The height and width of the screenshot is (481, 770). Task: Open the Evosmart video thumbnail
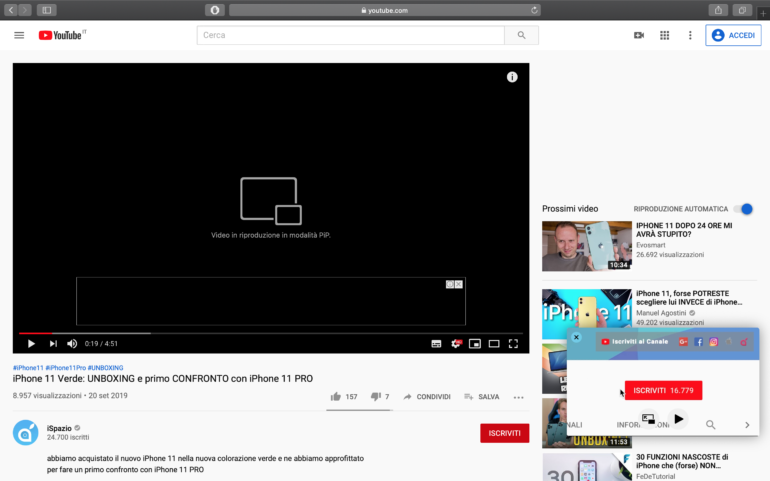(x=587, y=246)
